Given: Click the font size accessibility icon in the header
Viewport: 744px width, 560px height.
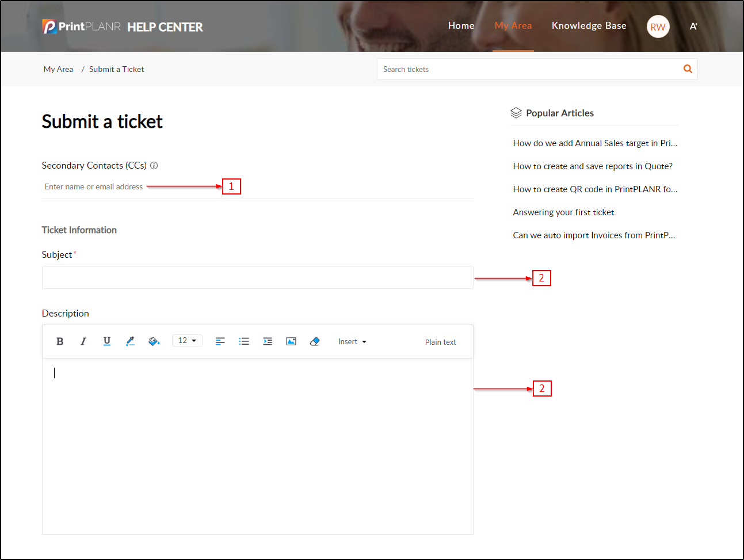Looking at the screenshot, I should click(693, 26).
